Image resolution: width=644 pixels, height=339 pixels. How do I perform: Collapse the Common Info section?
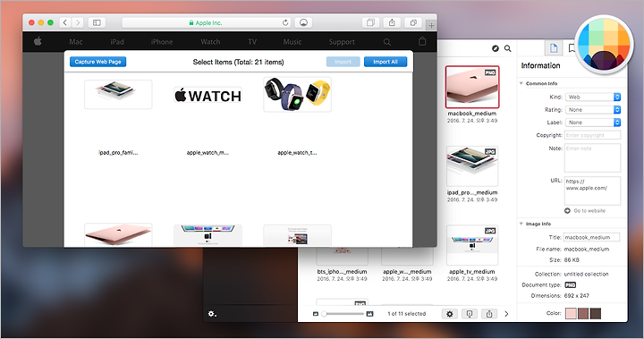point(521,83)
